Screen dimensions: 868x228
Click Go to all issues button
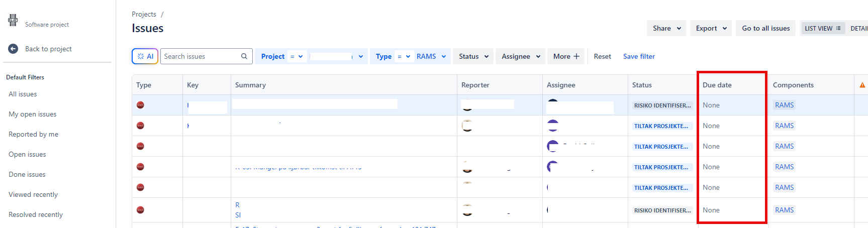click(766, 28)
